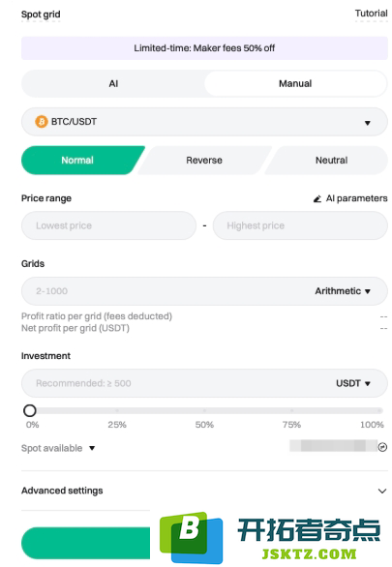Open the Arithmetic grid type dropdown

coord(342,291)
